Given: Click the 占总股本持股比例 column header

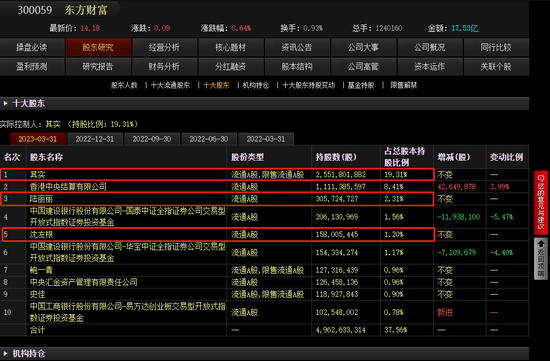Looking at the screenshot, I should pyautogui.click(x=405, y=157).
